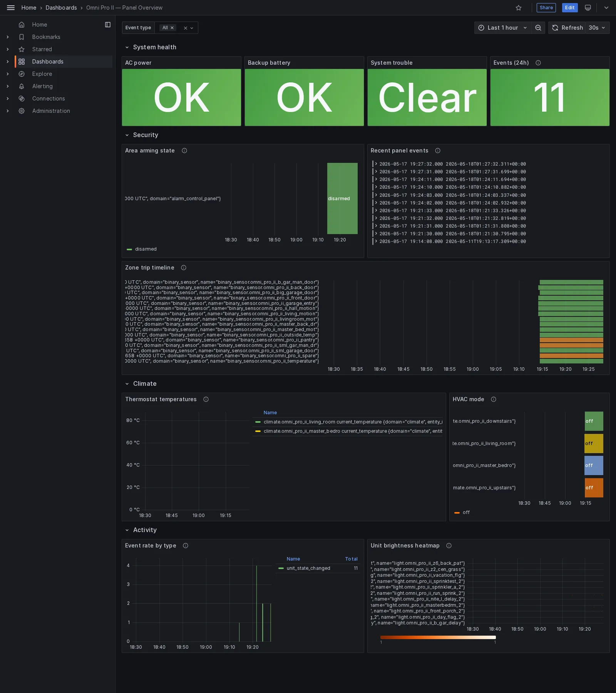Screen dimensions: 616x693
Task: Show info for Recent panel events
Action: point(438,151)
